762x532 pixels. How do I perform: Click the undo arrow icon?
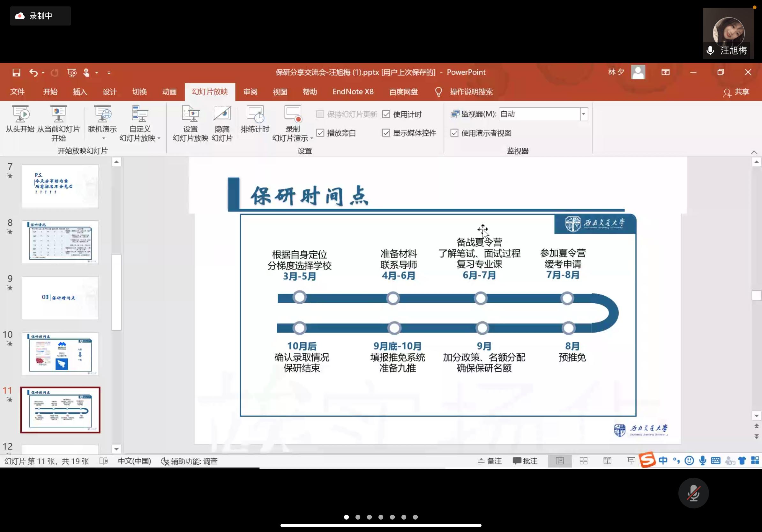(x=33, y=73)
